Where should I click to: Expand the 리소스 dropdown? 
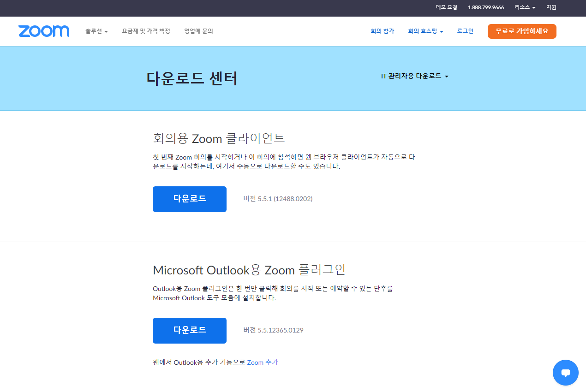click(x=525, y=7)
